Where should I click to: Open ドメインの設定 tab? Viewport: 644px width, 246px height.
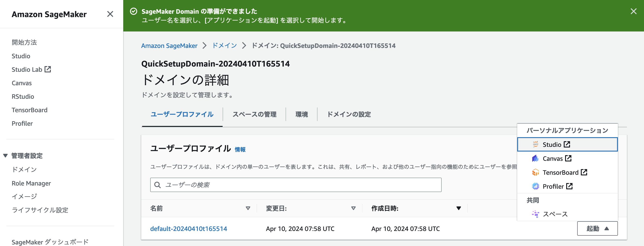pos(349,114)
